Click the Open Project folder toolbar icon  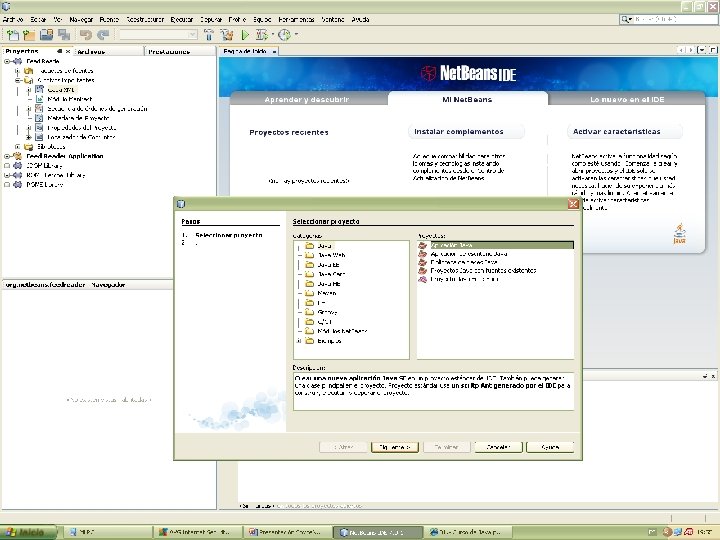point(29,35)
